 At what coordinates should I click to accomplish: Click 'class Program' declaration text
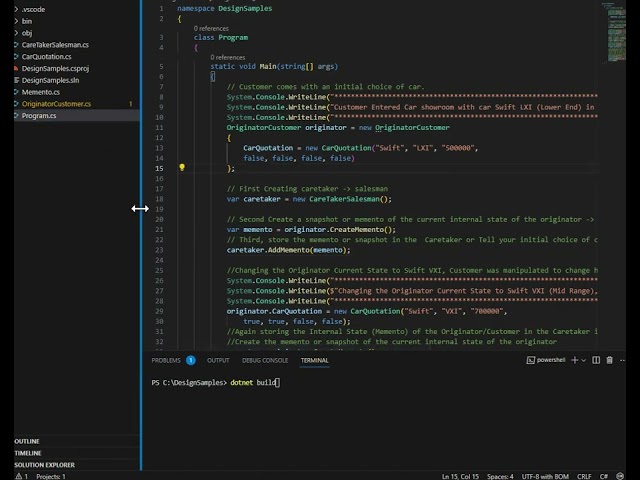221,38
